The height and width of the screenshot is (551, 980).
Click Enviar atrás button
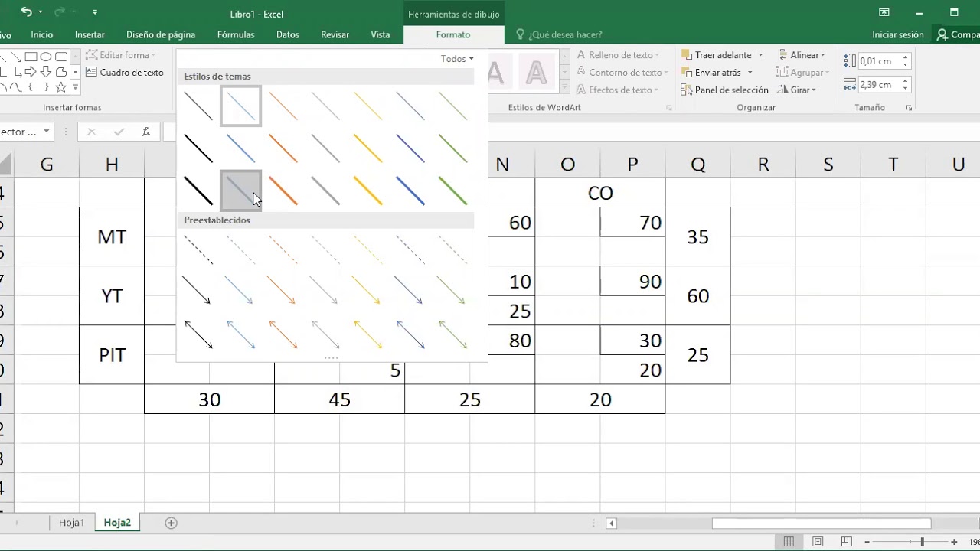pos(710,73)
